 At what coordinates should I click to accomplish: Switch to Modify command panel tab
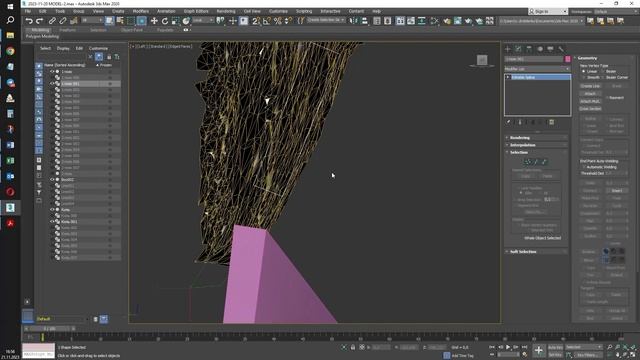[x=518, y=49]
